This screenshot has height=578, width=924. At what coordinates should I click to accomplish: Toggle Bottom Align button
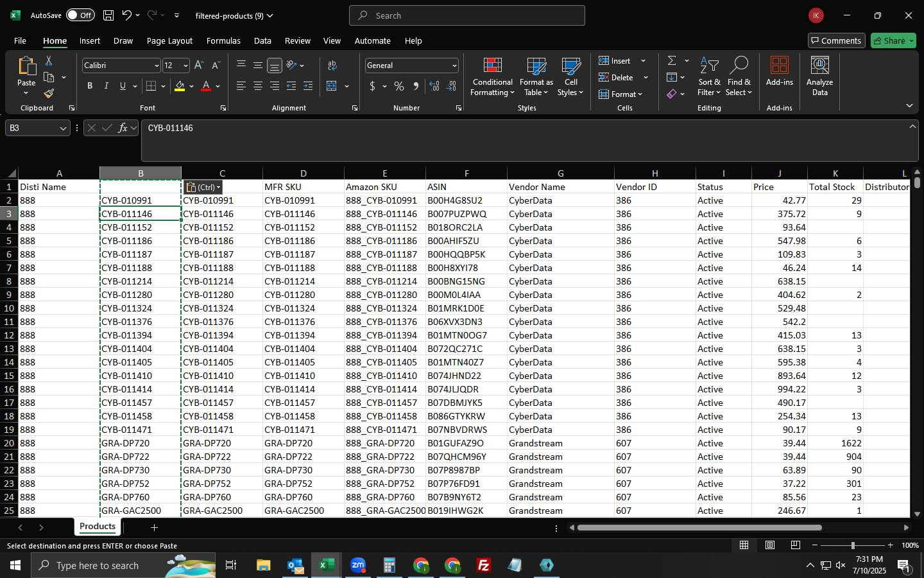tap(275, 66)
